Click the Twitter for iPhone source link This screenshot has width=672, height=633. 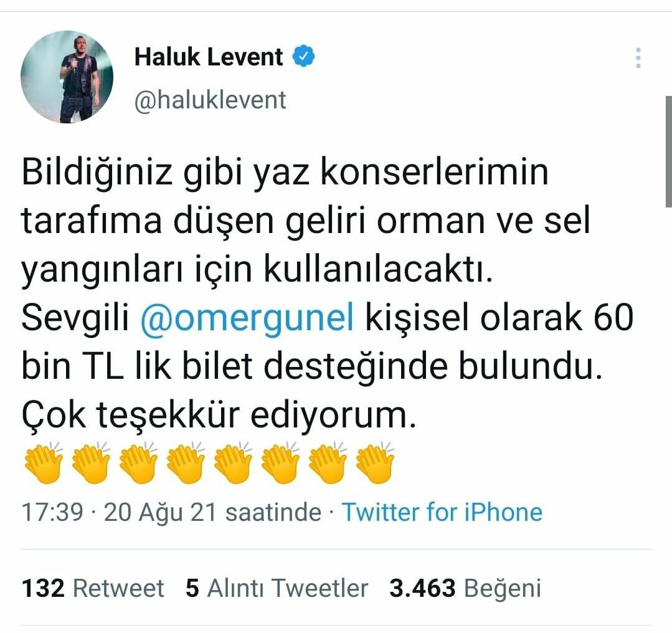click(442, 512)
